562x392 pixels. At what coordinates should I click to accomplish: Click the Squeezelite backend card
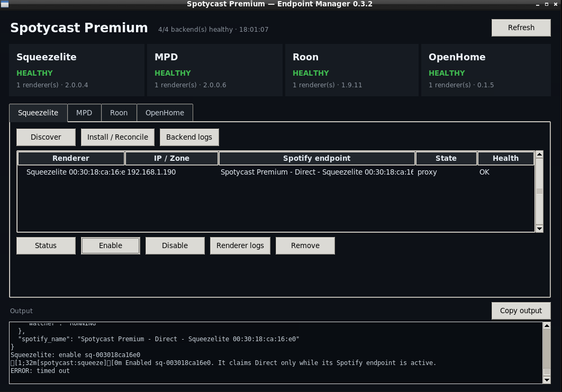pyautogui.click(x=77, y=70)
